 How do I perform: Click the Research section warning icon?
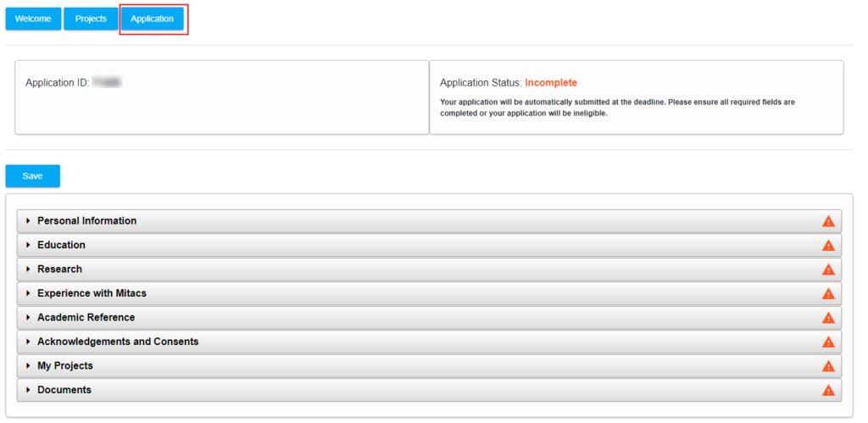(827, 269)
